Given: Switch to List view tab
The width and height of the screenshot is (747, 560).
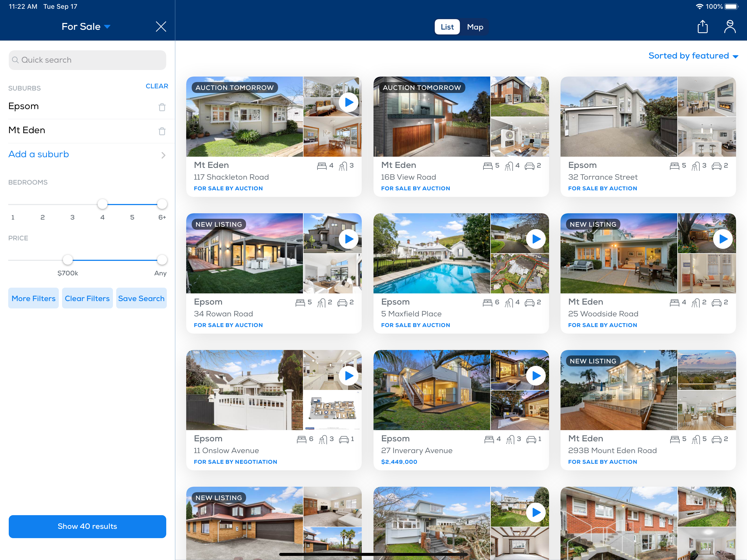Looking at the screenshot, I should (447, 27).
